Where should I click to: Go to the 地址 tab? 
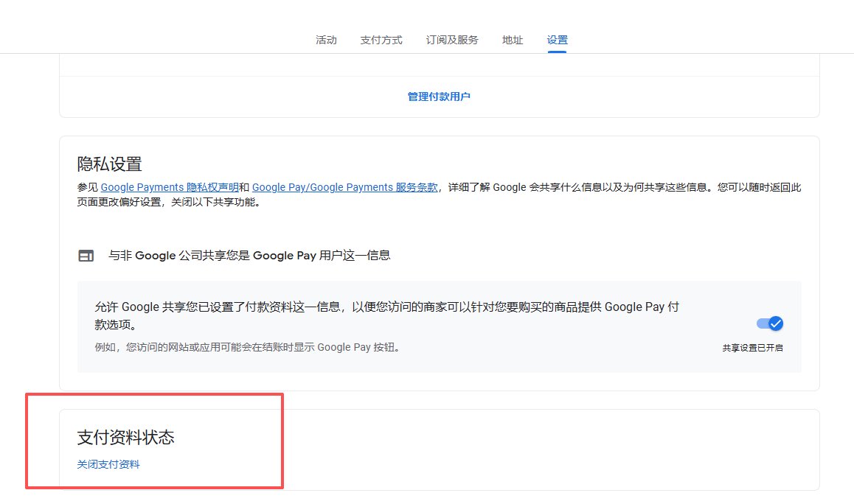[513, 40]
